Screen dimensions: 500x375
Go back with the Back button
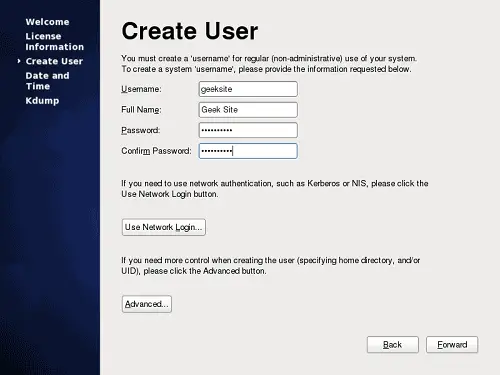pos(393,344)
